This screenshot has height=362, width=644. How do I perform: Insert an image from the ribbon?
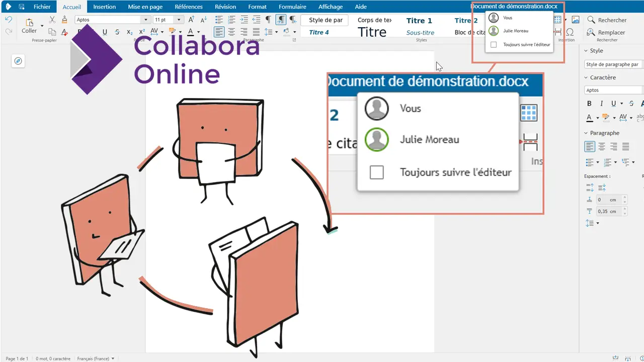tap(576, 20)
